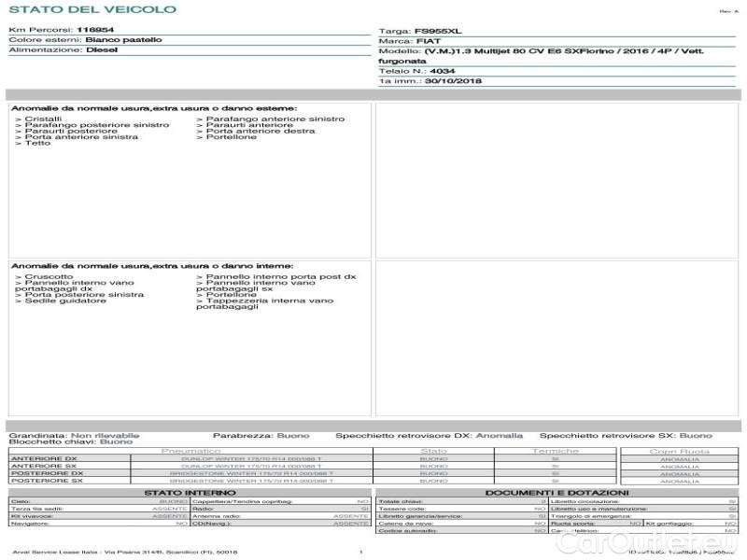Image resolution: width=747 pixels, height=560 pixels.
Task: Click the 'ANTERIORE DX' tyre row label
Action: click(x=44, y=459)
